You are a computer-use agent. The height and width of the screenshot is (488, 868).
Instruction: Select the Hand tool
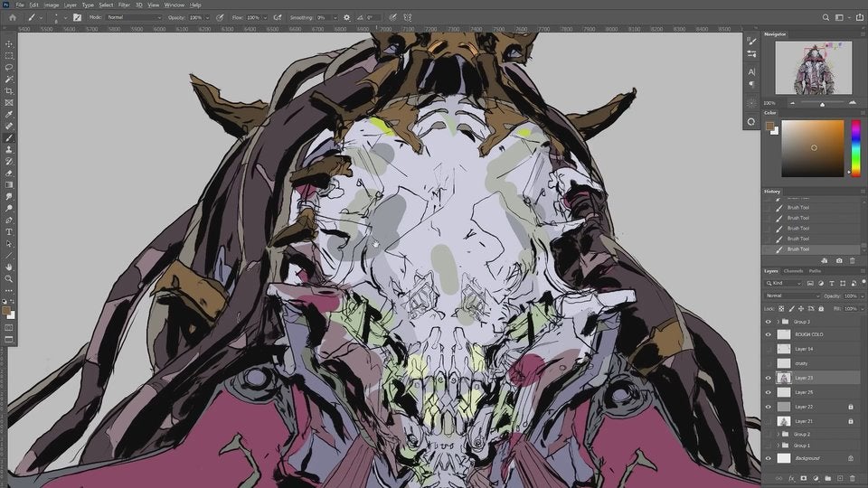click(9, 267)
